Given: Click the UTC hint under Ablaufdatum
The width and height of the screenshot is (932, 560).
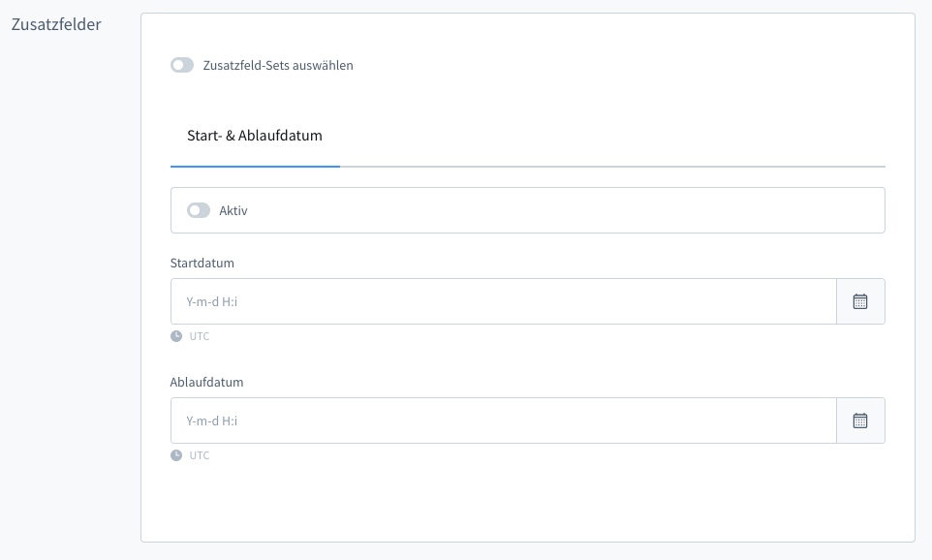Looking at the screenshot, I should [x=200, y=455].
